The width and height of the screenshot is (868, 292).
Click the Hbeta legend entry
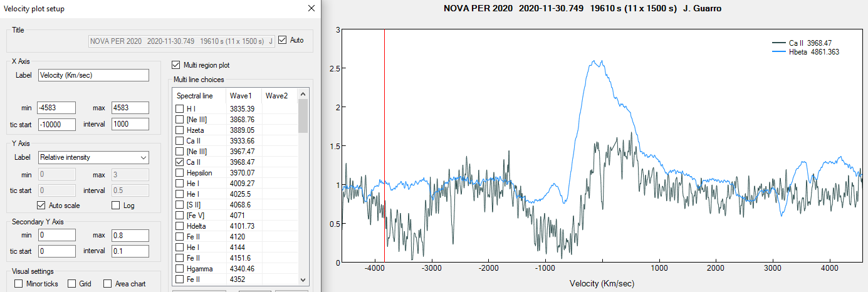pyautogui.click(x=814, y=52)
